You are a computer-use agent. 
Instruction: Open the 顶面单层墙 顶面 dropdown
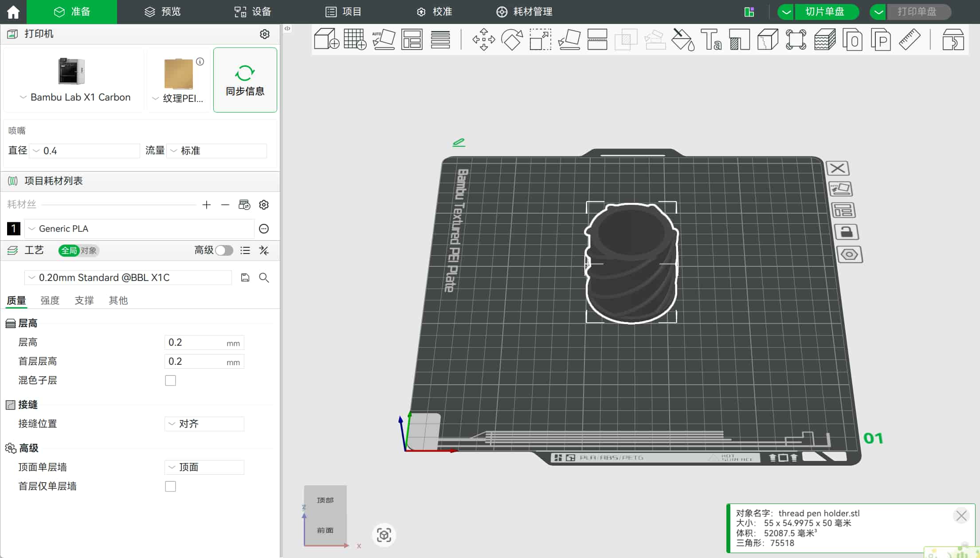[x=204, y=467]
